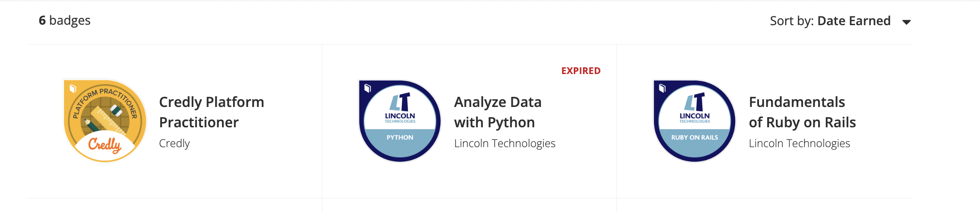The image size is (980, 212).
Task: Click the Credly script logo on the orange badge
Action: click(x=105, y=145)
